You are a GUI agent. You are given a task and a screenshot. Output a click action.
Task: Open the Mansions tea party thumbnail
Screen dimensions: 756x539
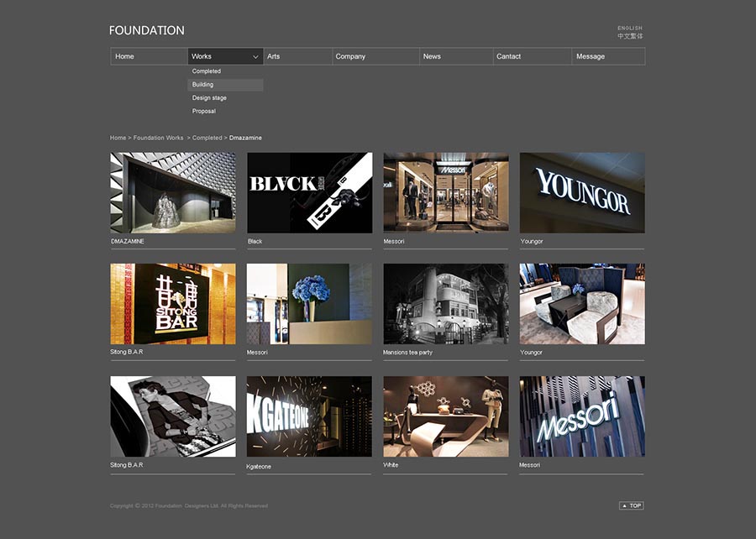click(x=446, y=304)
